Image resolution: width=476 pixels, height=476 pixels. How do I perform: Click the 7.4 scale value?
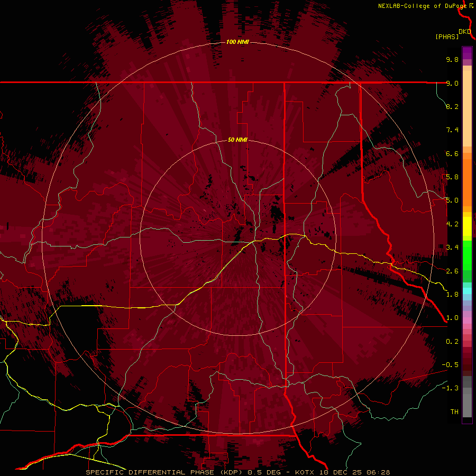coord(452,130)
